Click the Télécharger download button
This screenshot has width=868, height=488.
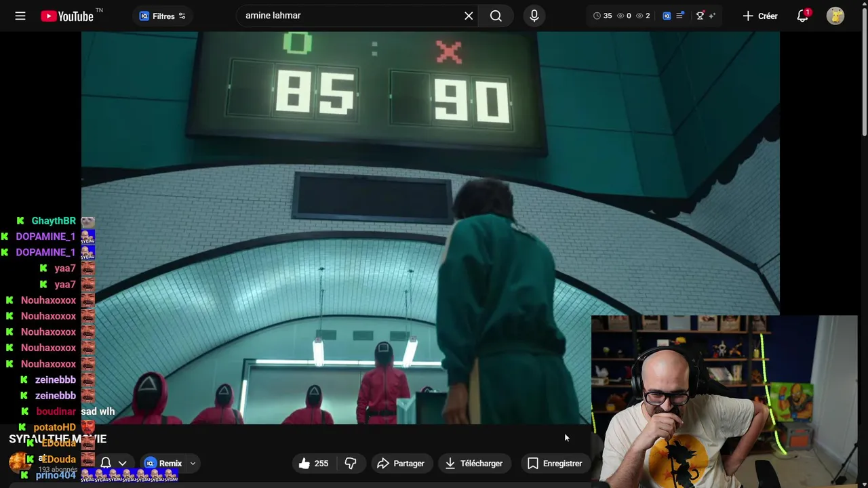tap(474, 464)
